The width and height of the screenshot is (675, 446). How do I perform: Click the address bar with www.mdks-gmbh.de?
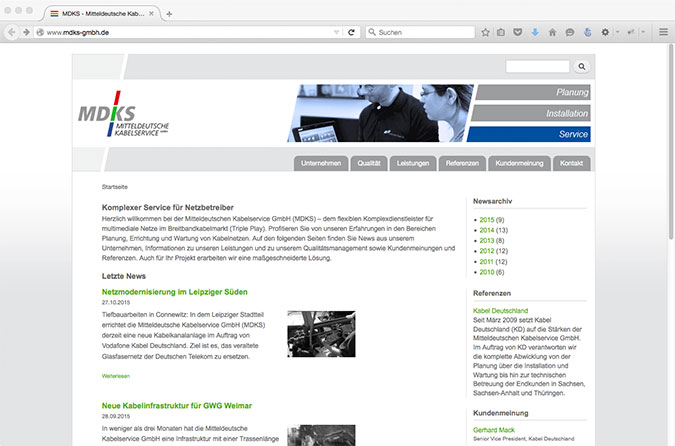pos(189,32)
